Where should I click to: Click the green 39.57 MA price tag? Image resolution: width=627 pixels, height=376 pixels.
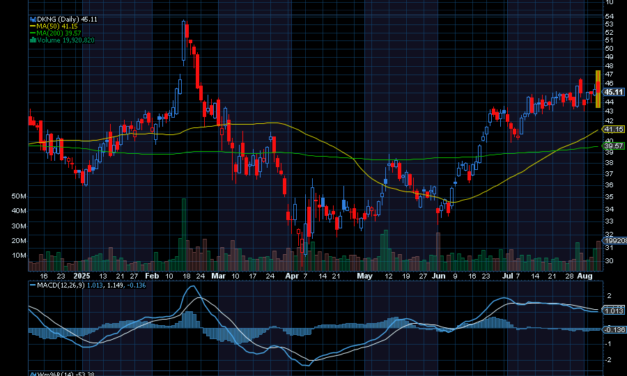tap(614, 146)
